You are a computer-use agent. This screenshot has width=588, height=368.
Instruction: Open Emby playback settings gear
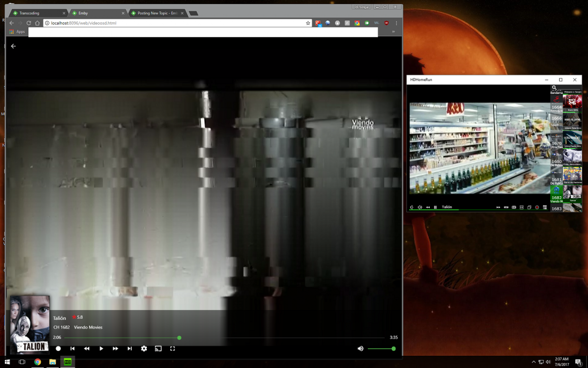(x=144, y=348)
